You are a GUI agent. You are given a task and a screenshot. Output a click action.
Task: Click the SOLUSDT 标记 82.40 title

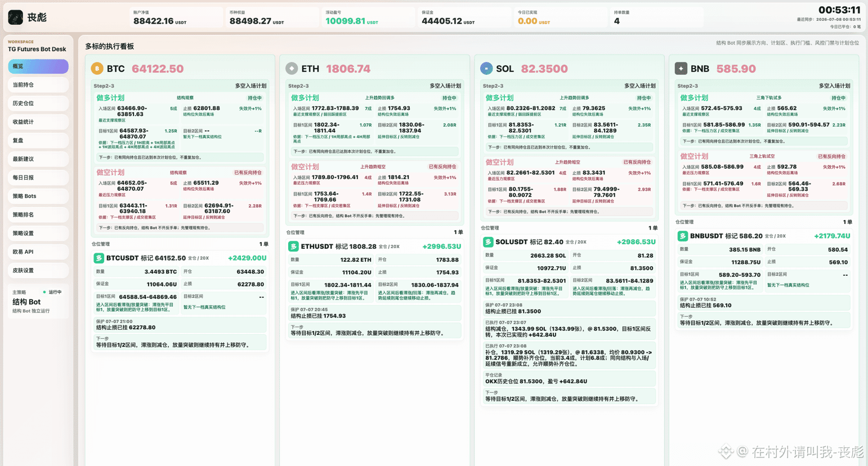coord(529,242)
